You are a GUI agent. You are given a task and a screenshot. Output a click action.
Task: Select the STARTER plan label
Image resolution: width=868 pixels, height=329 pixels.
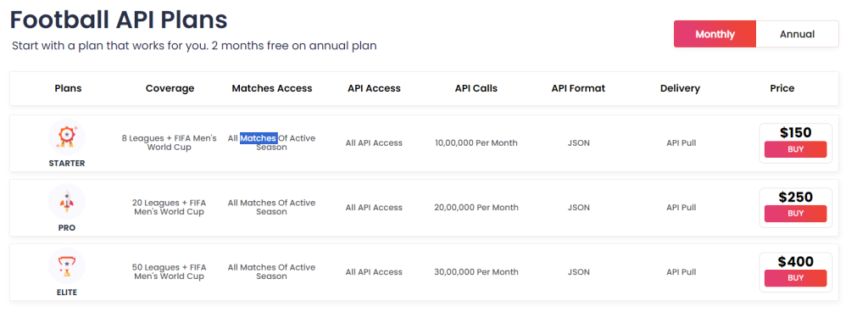pyautogui.click(x=66, y=164)
